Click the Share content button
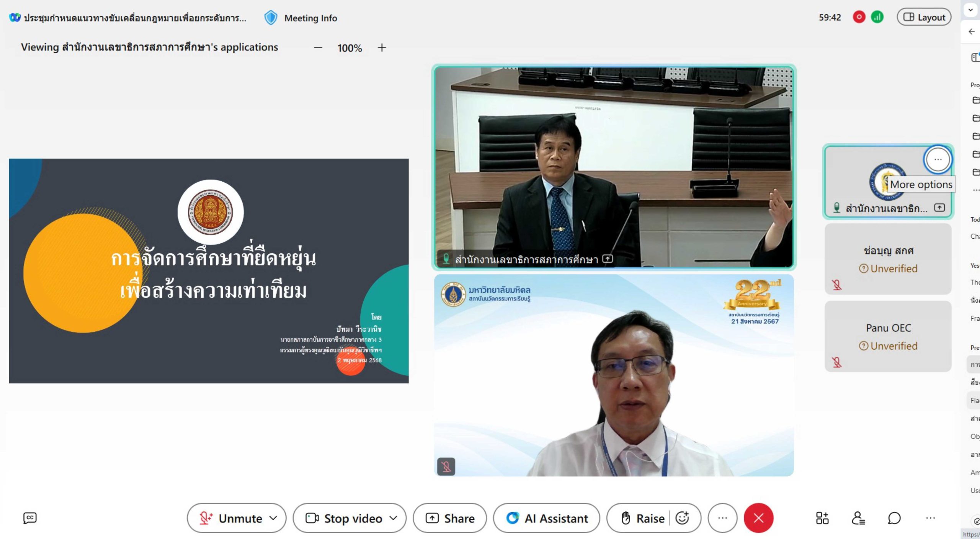The image size is (980, 539). click(x=450, y=518)
